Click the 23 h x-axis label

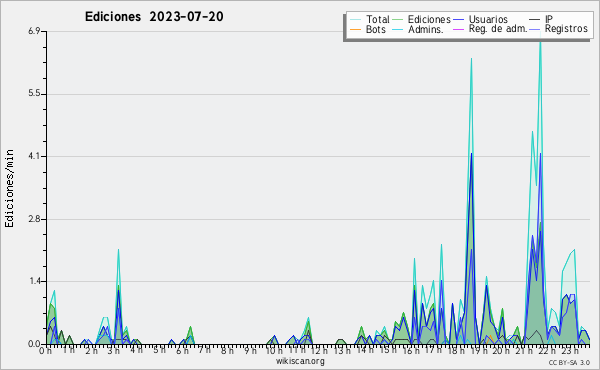(x=570, y=351)
